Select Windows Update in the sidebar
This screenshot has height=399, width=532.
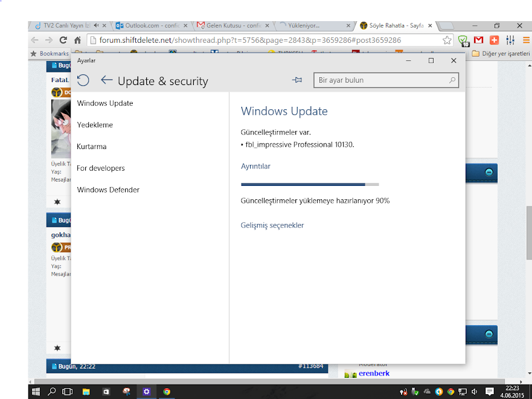105,103
